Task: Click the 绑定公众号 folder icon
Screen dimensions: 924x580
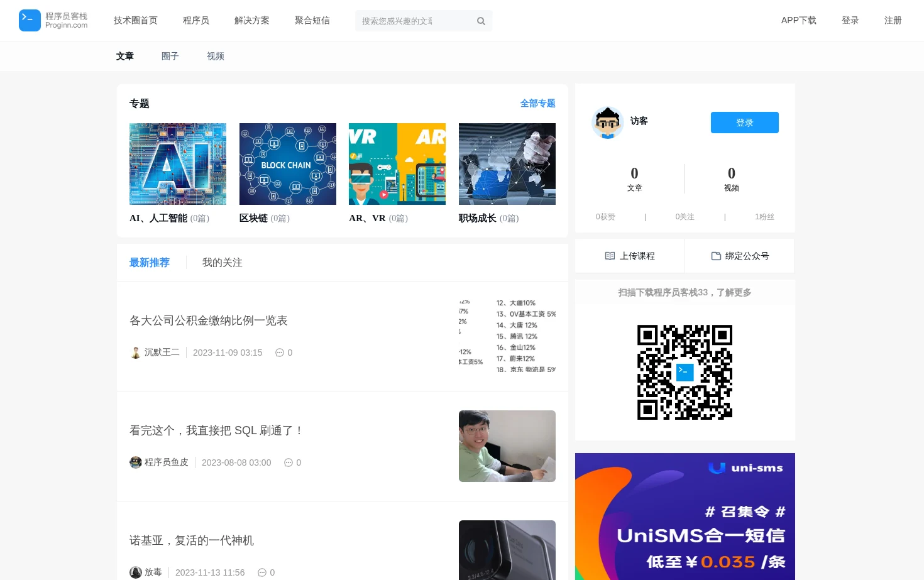Action: point(716,256)
